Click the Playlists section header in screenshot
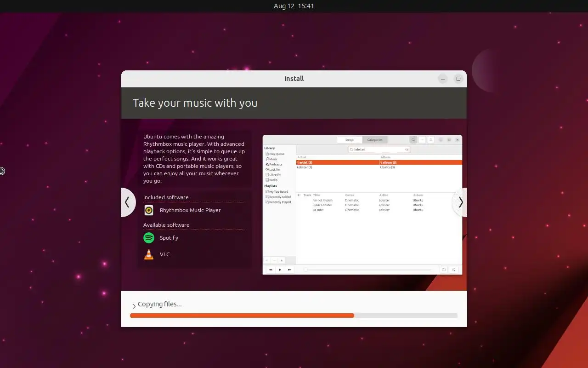This screenshot has height=368, width=588. [x=271, y=186]
